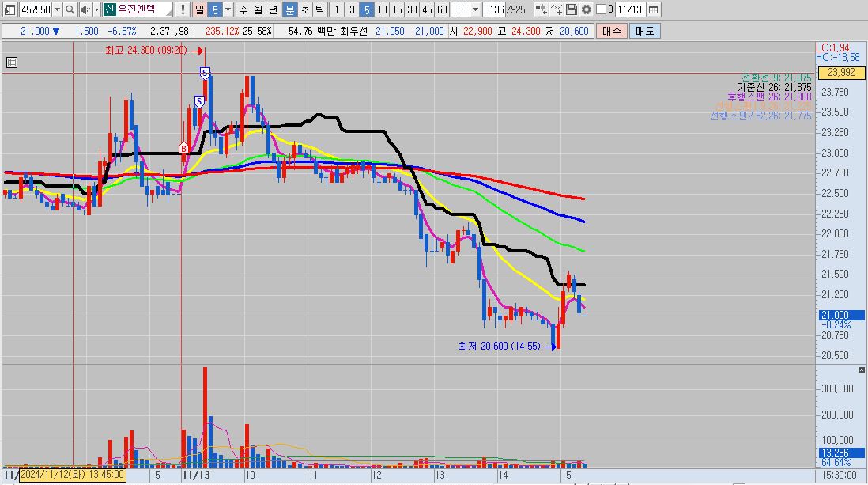Click the 매도 sell button
The image size is (868, 485).
click(x=645, y=31)
